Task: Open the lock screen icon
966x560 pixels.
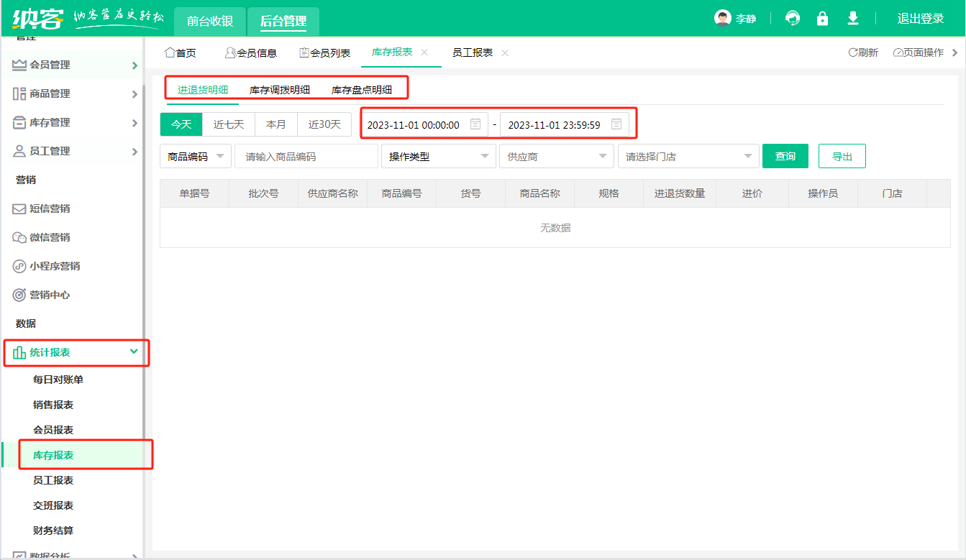Action: [822, 18]
